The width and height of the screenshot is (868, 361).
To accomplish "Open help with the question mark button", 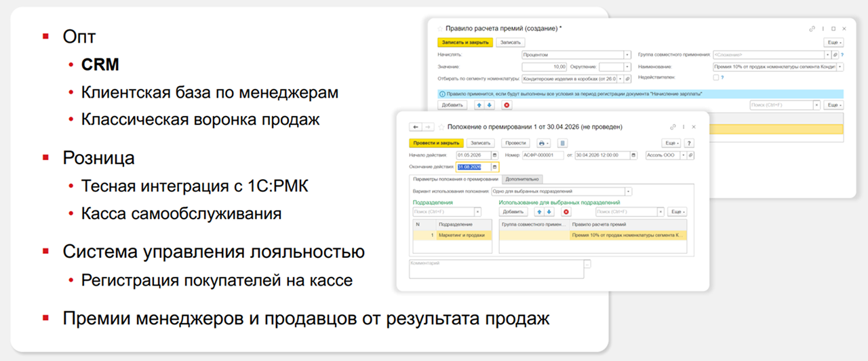I will pyautogui.click(x=689, y=143).
